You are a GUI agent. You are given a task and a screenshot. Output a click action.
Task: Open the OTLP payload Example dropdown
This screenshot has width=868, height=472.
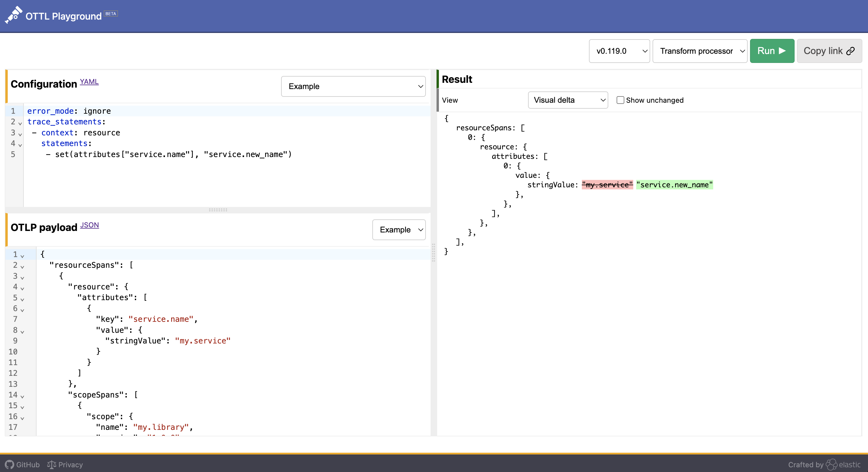[x=398, y=229]
